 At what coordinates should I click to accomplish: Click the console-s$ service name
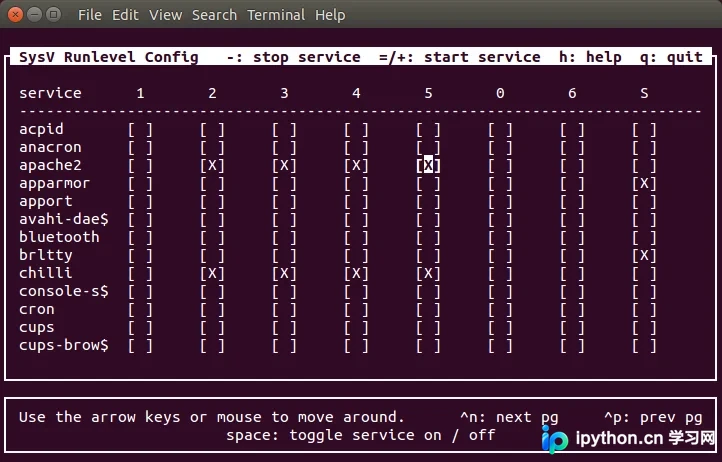coord(64,291)
